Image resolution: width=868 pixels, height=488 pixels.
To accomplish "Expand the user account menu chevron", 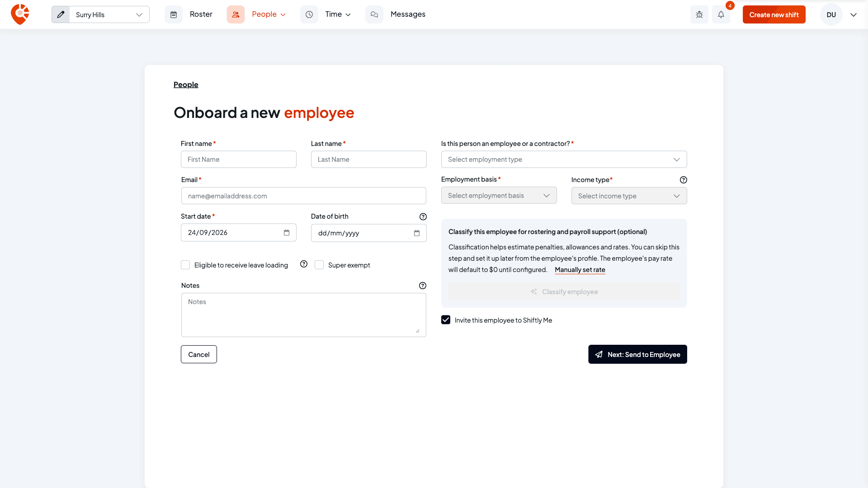I will click(854, 14).
